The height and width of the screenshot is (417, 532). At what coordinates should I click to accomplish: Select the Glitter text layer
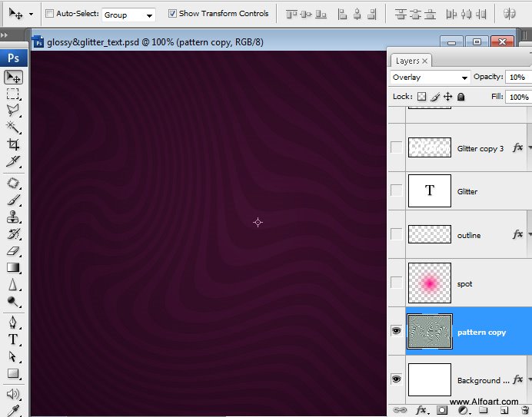point(467,191)
